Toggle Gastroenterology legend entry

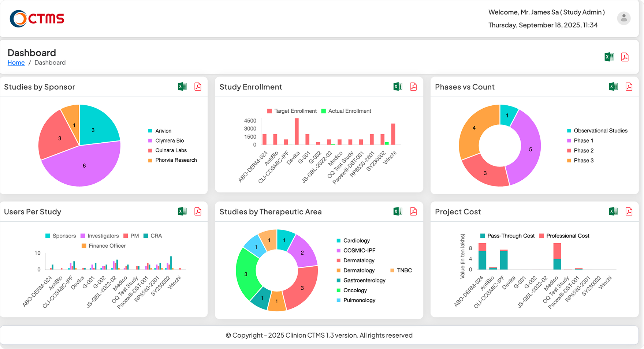(x=361, y=280)
